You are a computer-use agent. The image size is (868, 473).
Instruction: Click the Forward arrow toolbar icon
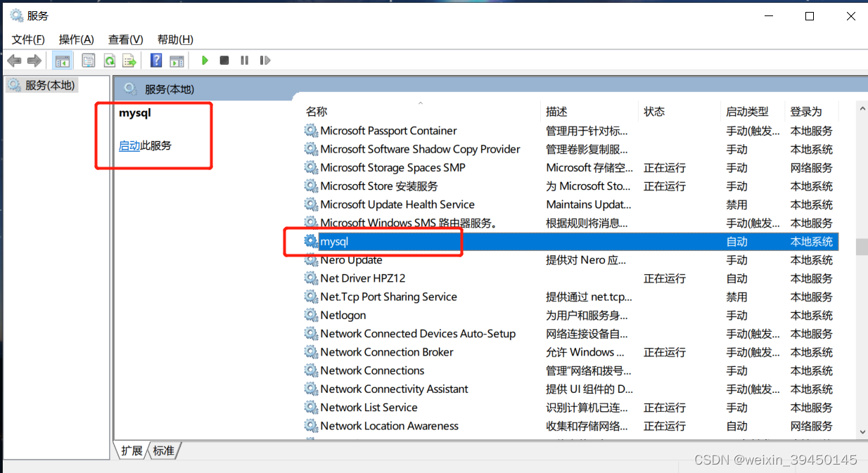click(x=34, y=60)
